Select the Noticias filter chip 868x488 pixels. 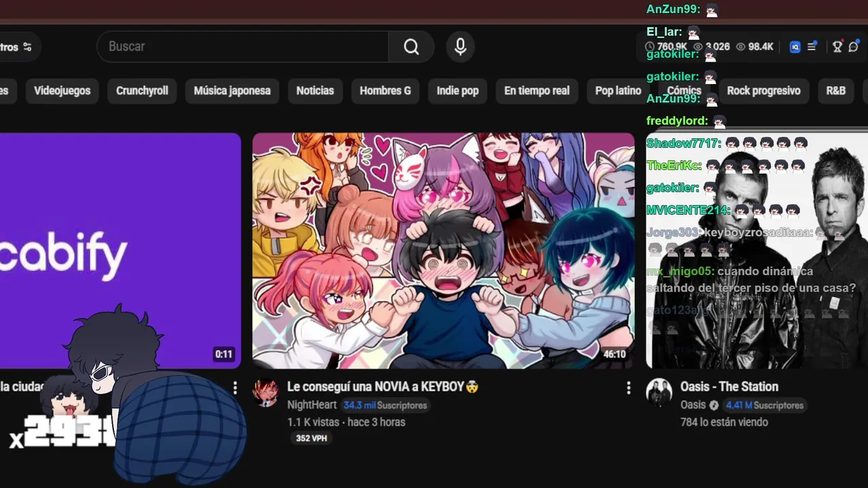(315, 91)
